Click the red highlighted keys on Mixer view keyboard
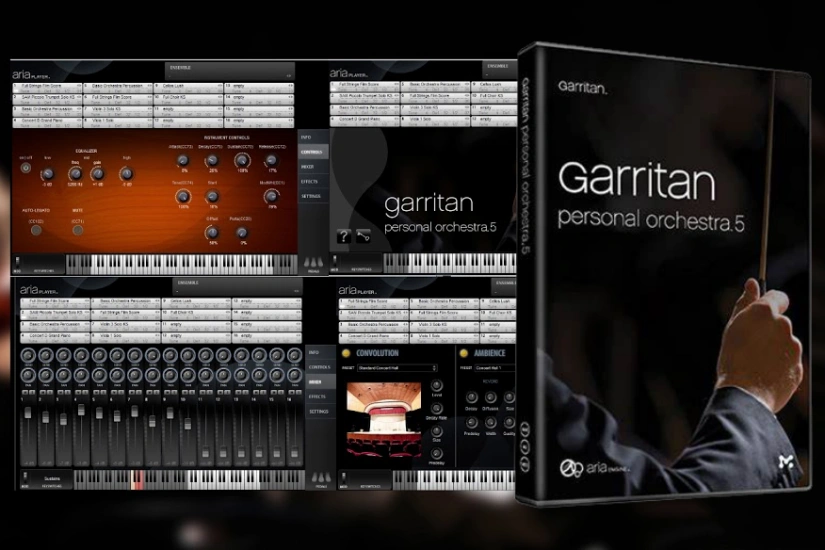This screenshot has width=825, height=550. (138, 479)
